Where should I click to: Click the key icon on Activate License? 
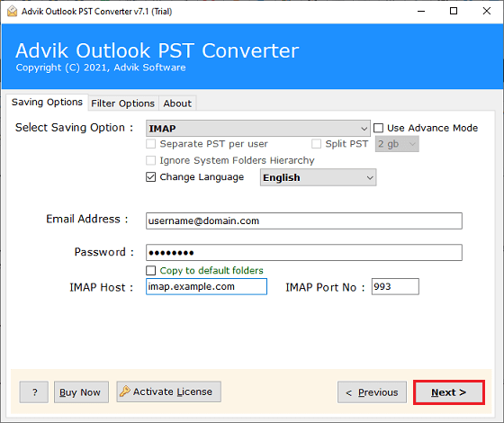(x=124, y=391)
